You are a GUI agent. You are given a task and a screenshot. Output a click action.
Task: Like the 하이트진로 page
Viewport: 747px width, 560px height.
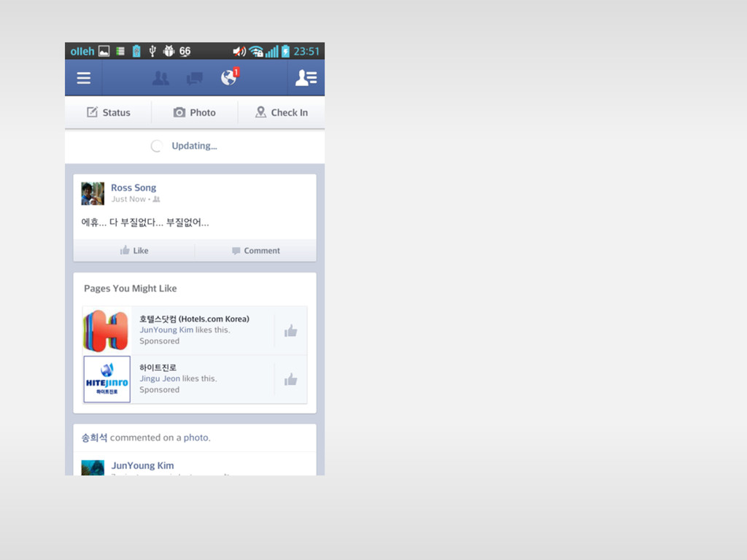click(x=290, y=379)
